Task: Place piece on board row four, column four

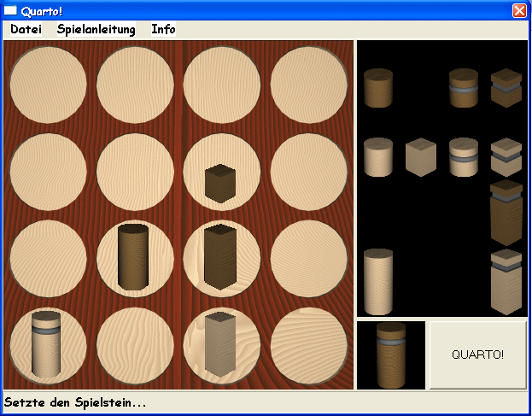Action: [x=309, y=346]
